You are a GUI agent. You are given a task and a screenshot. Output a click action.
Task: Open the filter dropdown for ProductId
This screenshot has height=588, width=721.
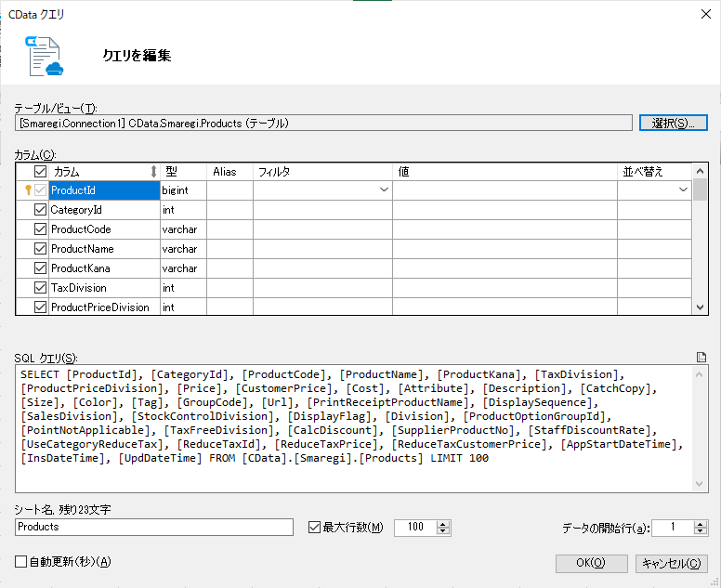(384, 189)
